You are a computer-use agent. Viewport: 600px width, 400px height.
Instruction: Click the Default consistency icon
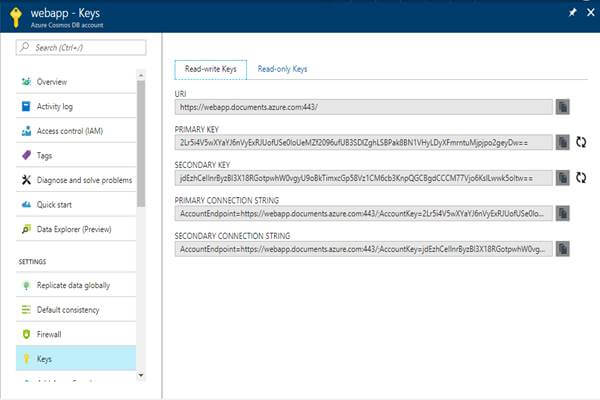[26, 310]
